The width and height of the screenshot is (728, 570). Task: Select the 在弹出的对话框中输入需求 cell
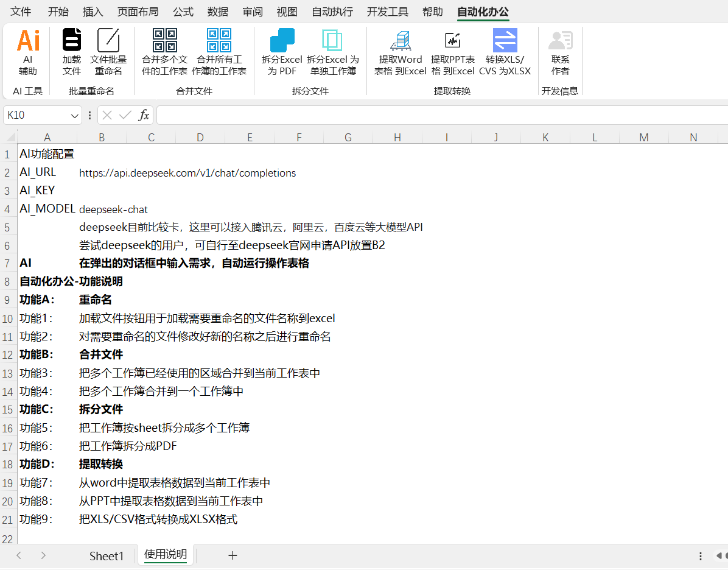pos(194,263)
